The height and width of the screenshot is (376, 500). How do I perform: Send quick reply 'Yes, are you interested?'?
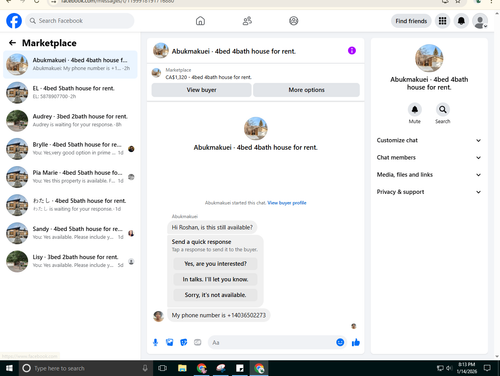coord(215,264)
